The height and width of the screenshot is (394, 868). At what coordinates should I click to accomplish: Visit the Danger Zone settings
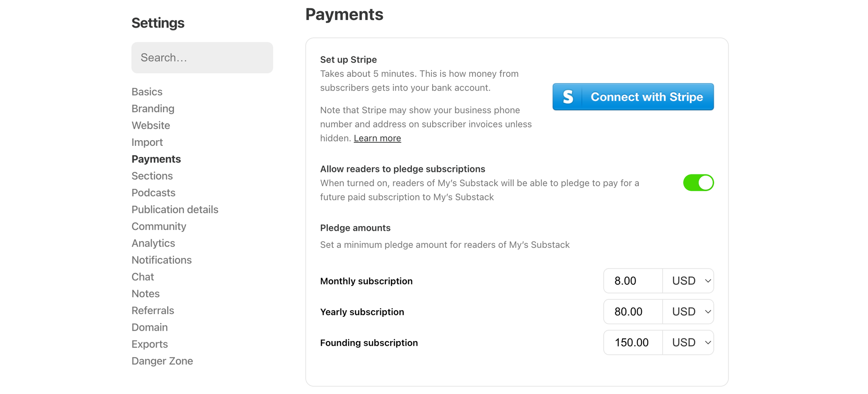tap(162, 361)
